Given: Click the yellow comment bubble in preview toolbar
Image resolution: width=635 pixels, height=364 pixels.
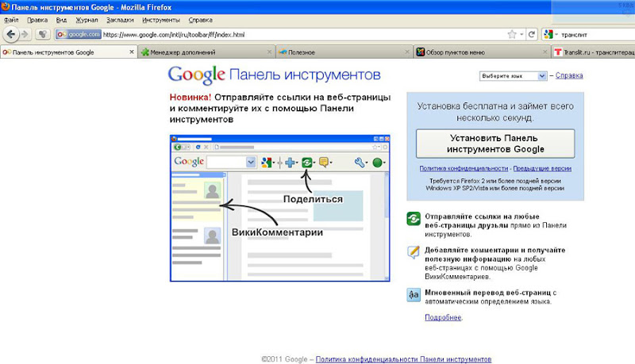Looking at the screenshot, I should click(324, 163).
